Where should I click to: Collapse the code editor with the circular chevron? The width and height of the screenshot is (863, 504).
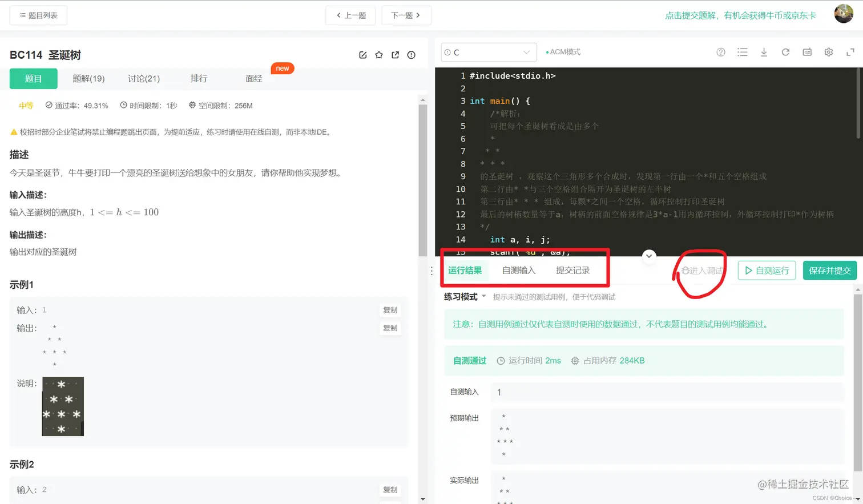(x=649, y=256)
